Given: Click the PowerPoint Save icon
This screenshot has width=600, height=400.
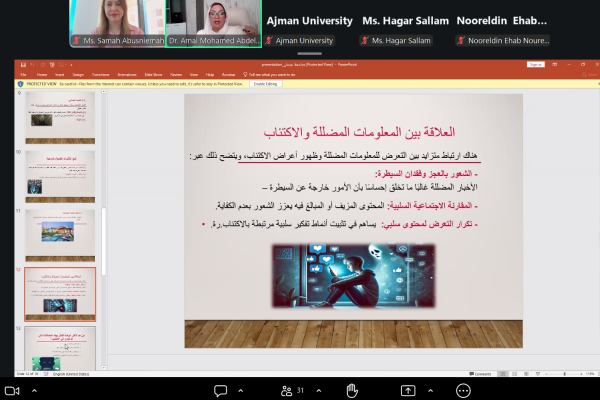Looking at the screenshot, I should [x=23, y=65].
